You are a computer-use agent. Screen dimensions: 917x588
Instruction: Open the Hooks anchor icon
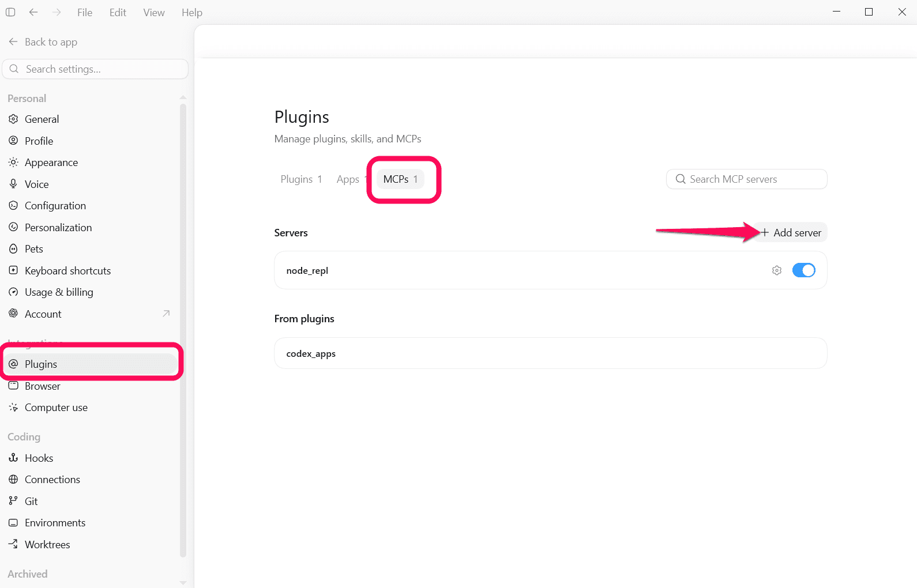(x=13, y=458)
